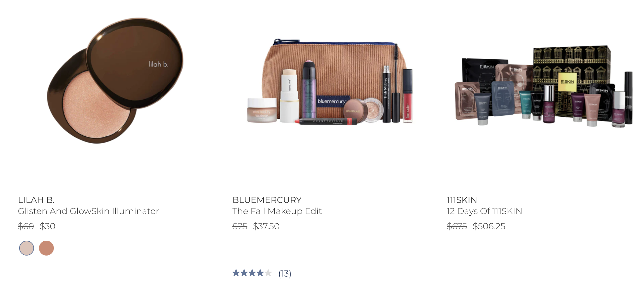644x284 pixels.
Task: Click the crossed-out $75 original price
Action: [x=240, y=226]
